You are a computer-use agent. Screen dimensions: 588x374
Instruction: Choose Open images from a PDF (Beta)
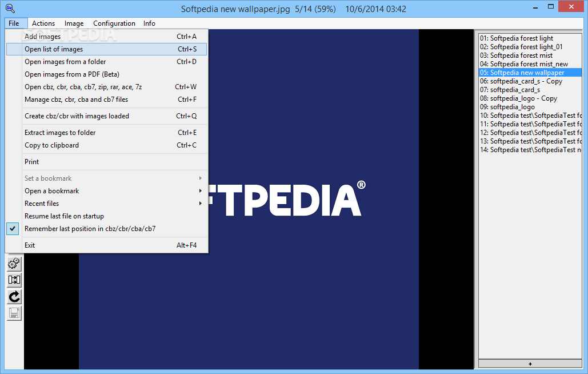point(107,74)
